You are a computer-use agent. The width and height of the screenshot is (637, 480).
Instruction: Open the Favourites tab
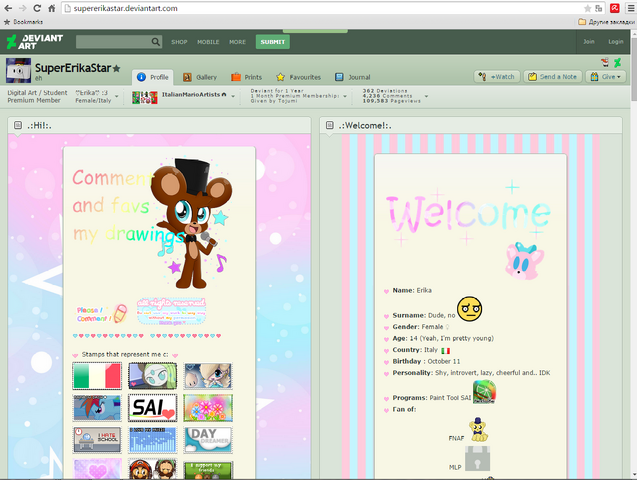(299, 77)
